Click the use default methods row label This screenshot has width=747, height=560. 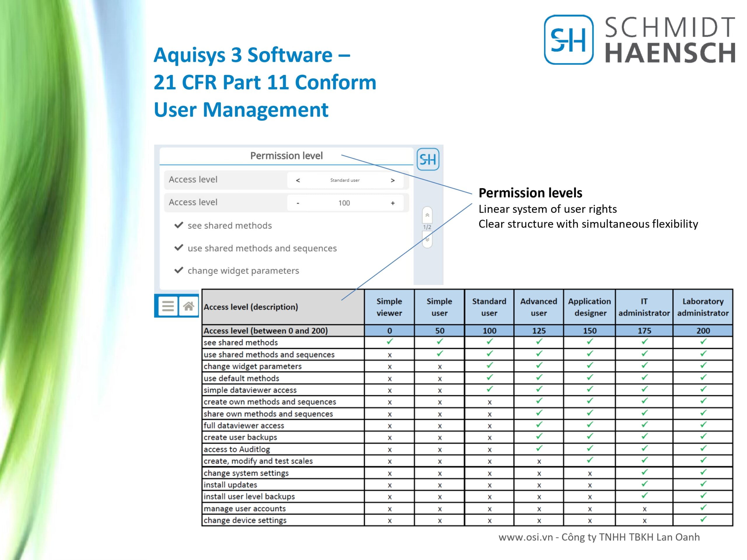[241, 378]
